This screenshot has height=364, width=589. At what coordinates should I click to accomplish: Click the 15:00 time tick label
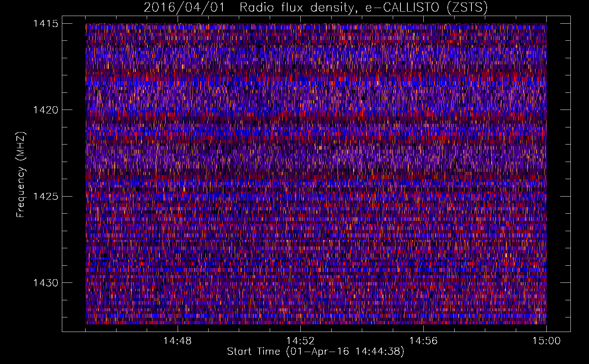click(546, 341)
